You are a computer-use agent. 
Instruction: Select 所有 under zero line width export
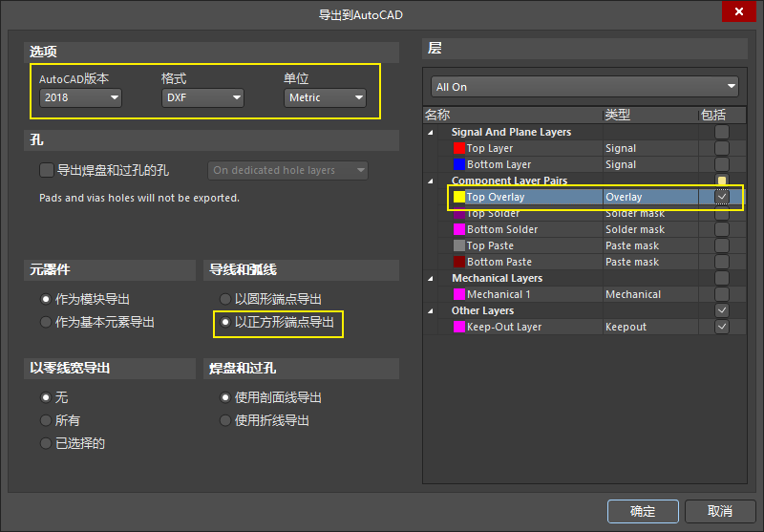tap(46, 420)
